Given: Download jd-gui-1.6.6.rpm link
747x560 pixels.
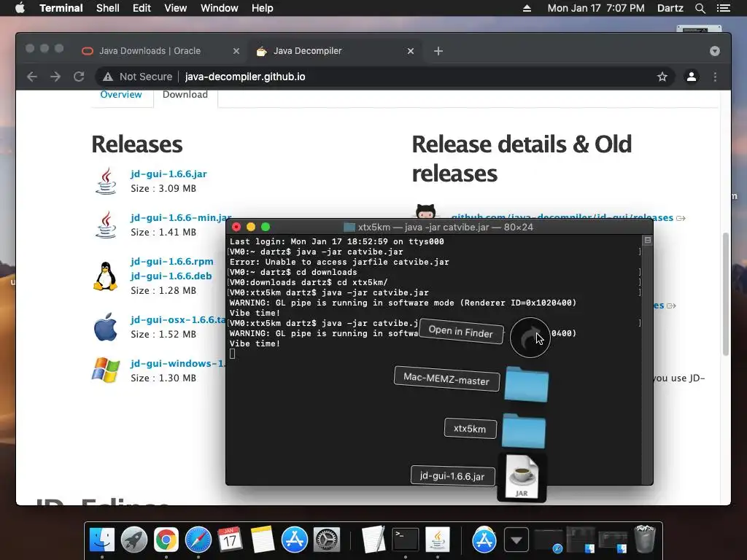Looking at the screenshot, I should (172, 262).
